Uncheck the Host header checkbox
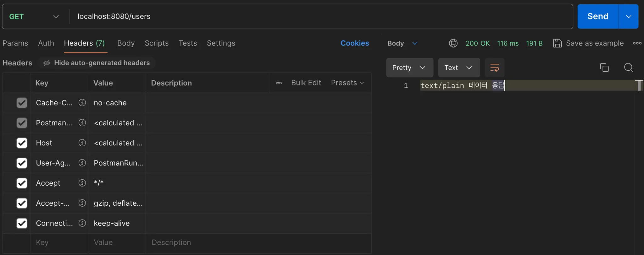The width and height of the screenshot is (644, 255). pos(22,143)
